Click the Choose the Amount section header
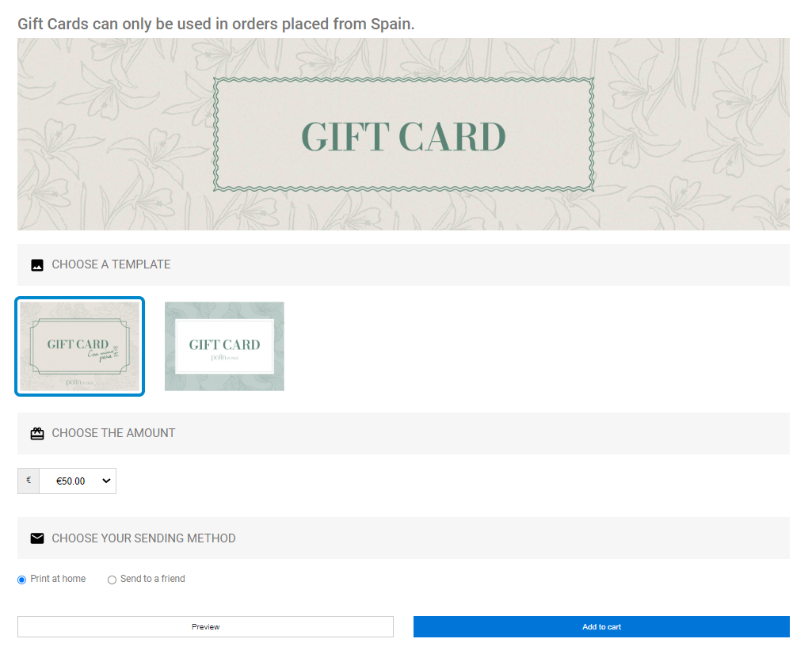 click(x=403, y=434)
